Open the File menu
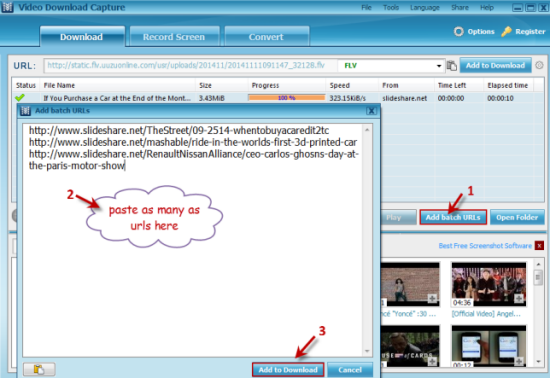Viewport: 550px width, 378px height. [366, 7]
